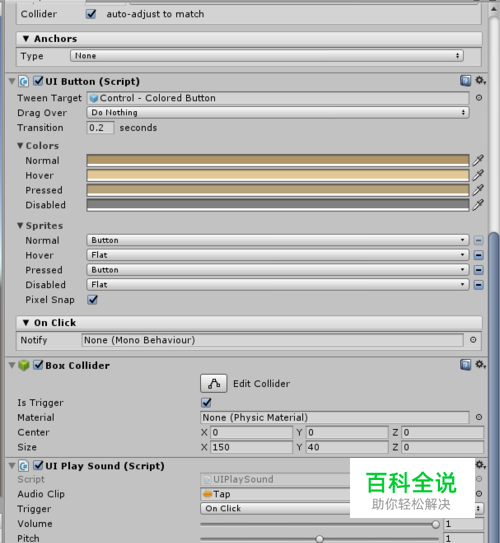Collapse the On Click section
The image size is (500, 543).
pos(26,323)
